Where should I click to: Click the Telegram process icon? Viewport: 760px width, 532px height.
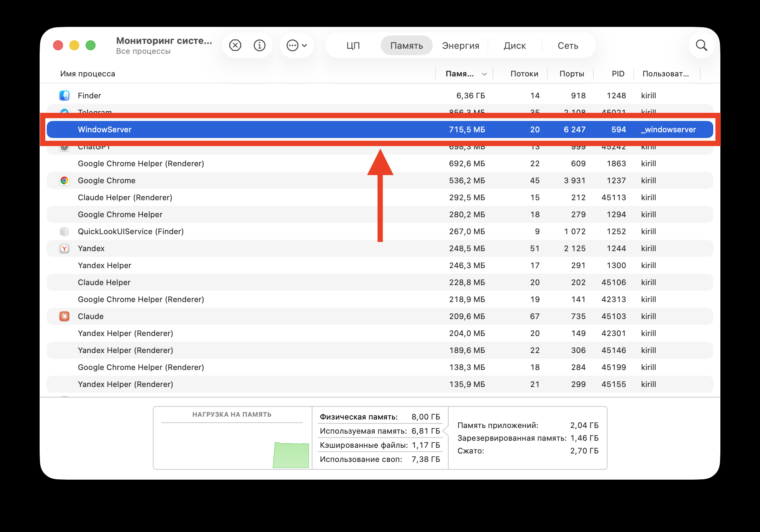(x=64, y=112)
